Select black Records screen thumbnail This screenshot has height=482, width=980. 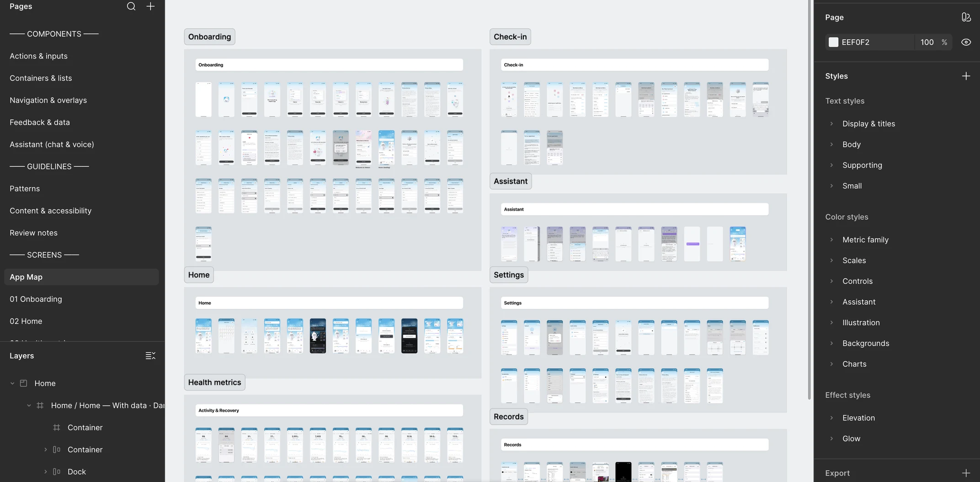(623, 472)
